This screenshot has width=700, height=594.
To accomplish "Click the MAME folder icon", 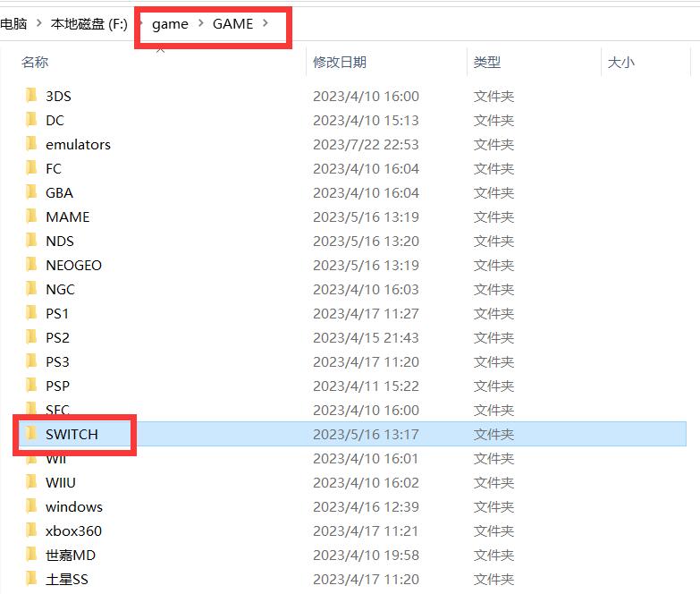I will click(31, 216).
